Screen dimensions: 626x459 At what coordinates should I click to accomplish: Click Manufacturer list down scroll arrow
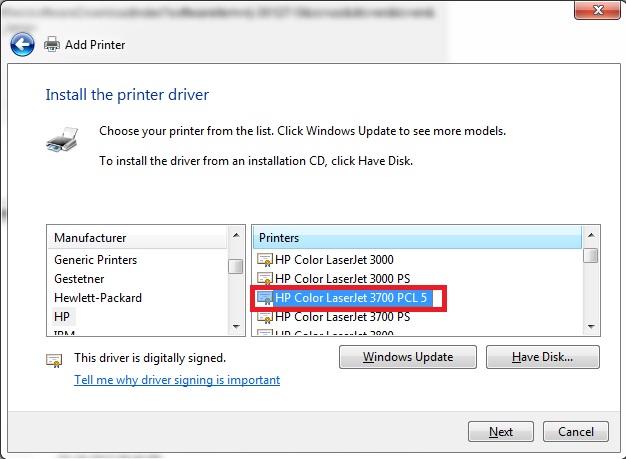[x=236, y=327]
